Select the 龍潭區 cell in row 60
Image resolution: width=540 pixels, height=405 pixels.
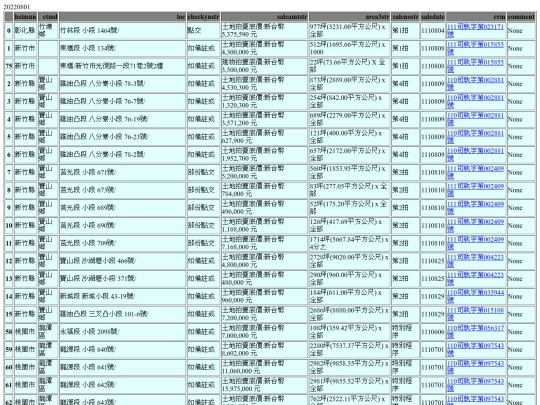[x=48, y=367]
